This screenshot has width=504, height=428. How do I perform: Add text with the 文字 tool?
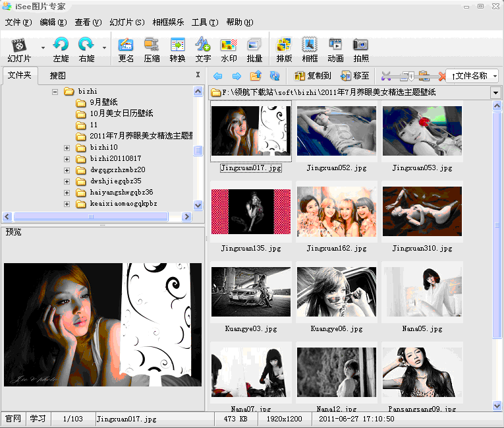pyautogui.click(x=203, y=50)
